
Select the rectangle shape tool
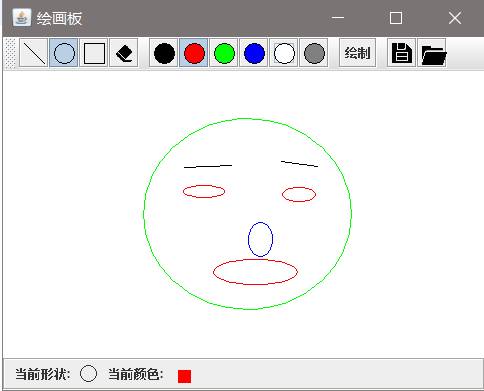(x=94, y=53)
